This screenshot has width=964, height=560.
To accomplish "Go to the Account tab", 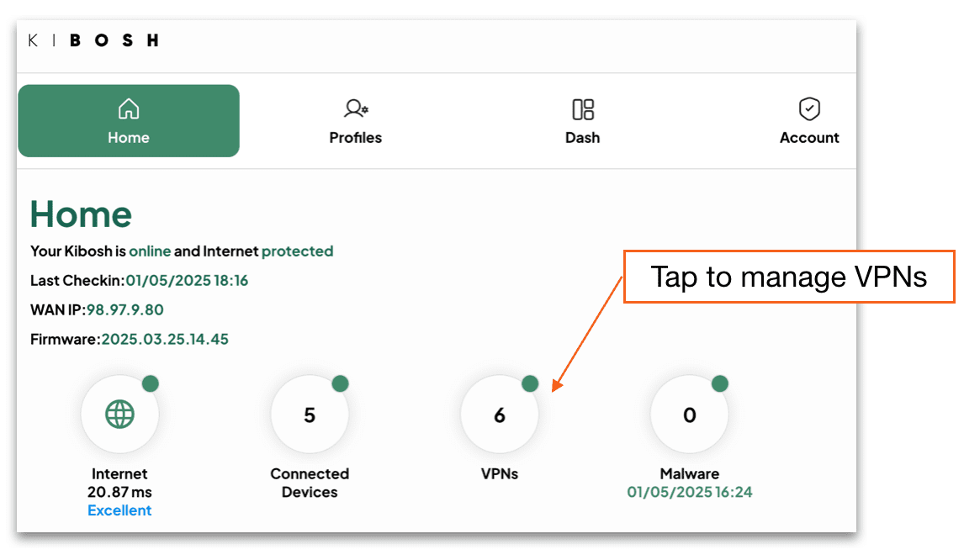I will (x=809, y=121).
